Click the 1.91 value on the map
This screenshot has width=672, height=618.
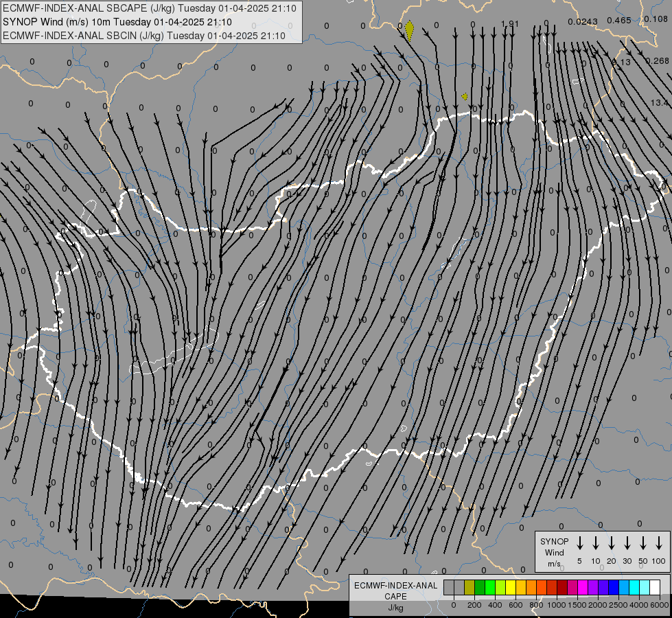510,23
